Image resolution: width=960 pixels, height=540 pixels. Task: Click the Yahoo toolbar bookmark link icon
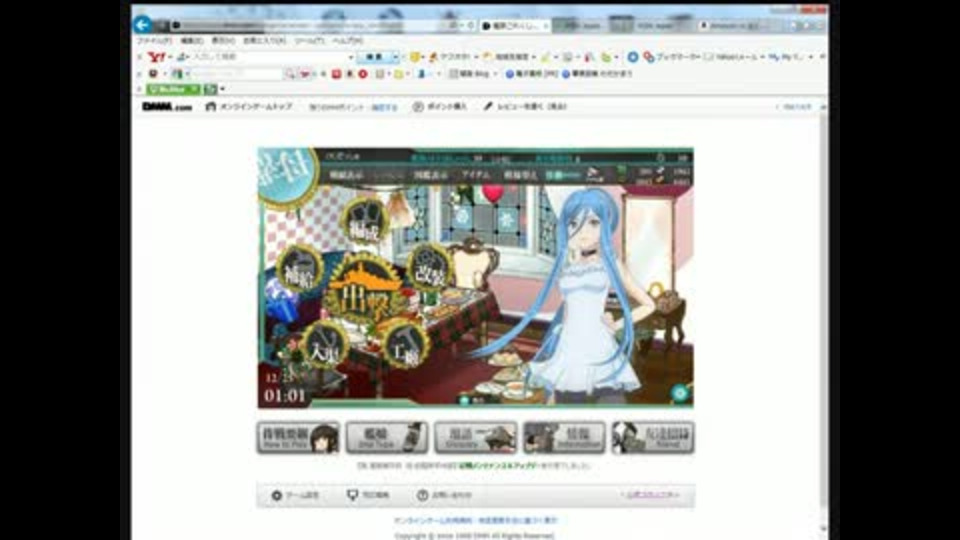[x=648, y=57]
